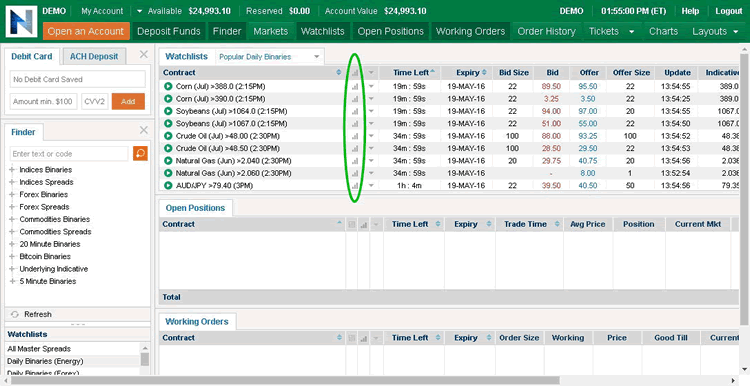Image resolution: width=750 pixels, height=386 pixels.
Task: Click green play icon for Corn (Jul) >388.0
Action: (x=168, y=86)
